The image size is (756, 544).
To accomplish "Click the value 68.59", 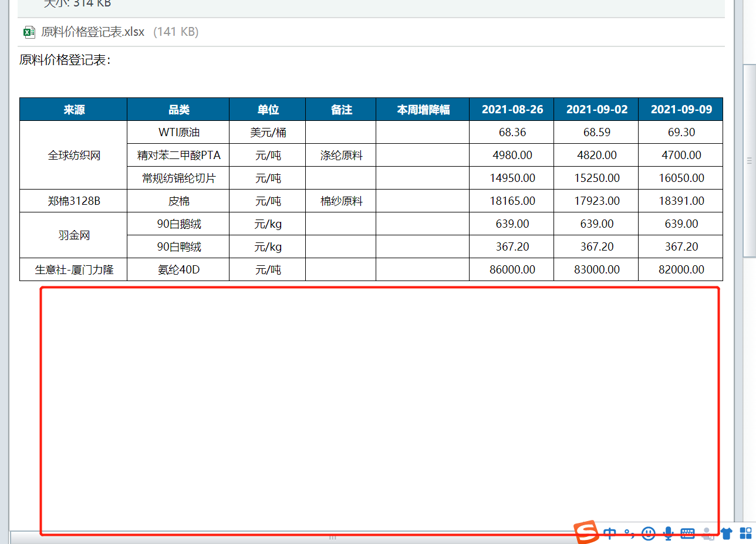I will [596, 133].
